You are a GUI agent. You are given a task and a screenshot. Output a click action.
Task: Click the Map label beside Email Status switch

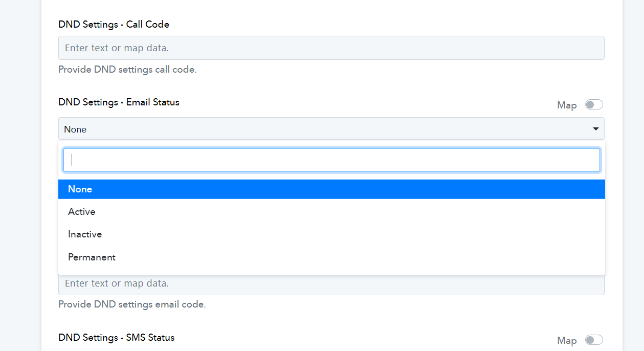[x=567, y=105]
